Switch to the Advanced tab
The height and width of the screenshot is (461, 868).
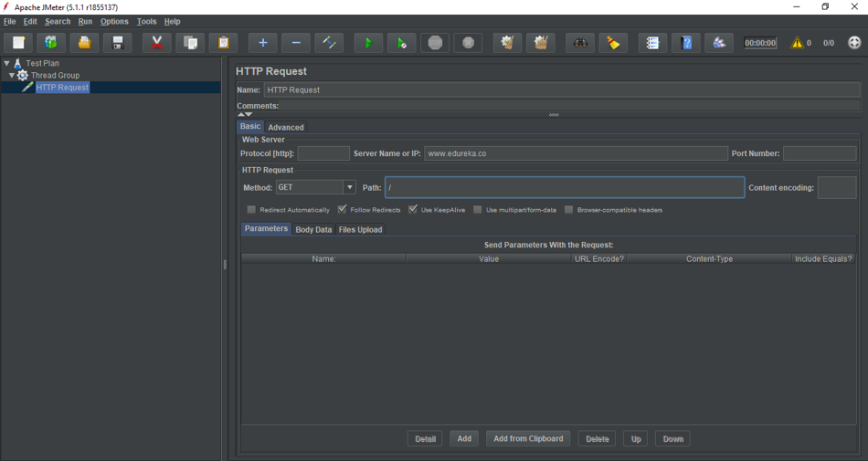point(286,127)
